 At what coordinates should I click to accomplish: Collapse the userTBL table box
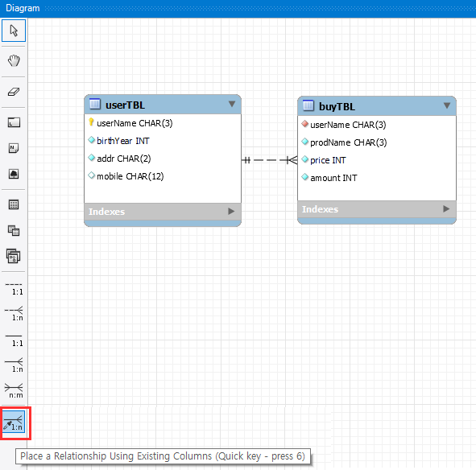pyautogui.click(x=232, y=104)
